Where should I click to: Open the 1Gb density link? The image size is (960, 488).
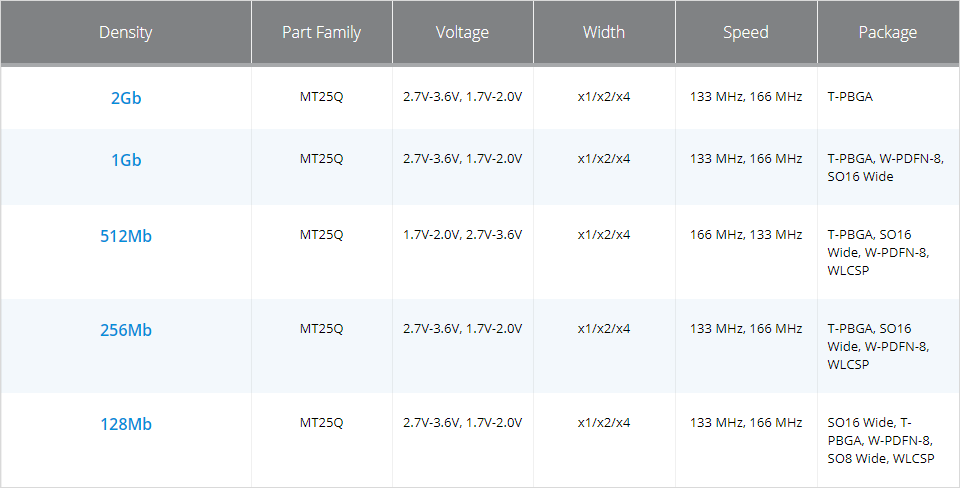[x=126, y=160]
